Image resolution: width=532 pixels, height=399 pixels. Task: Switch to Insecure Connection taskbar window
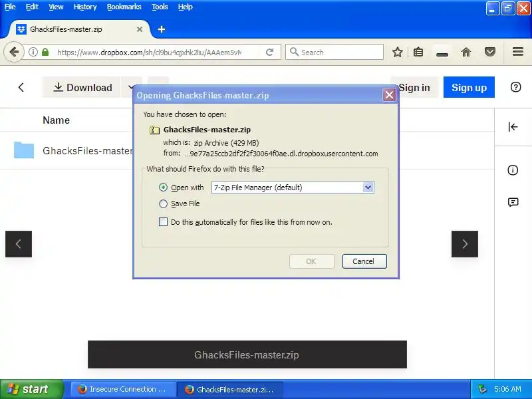123,389
